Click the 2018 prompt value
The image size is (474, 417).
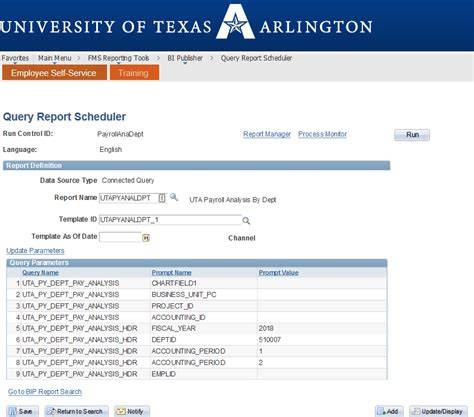266,328
